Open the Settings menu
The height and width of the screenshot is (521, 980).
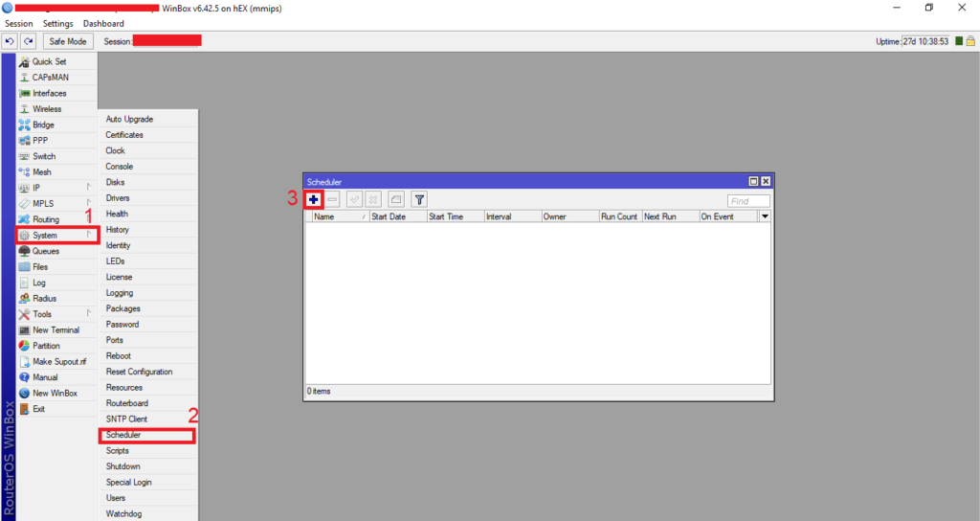click(57, 23)
